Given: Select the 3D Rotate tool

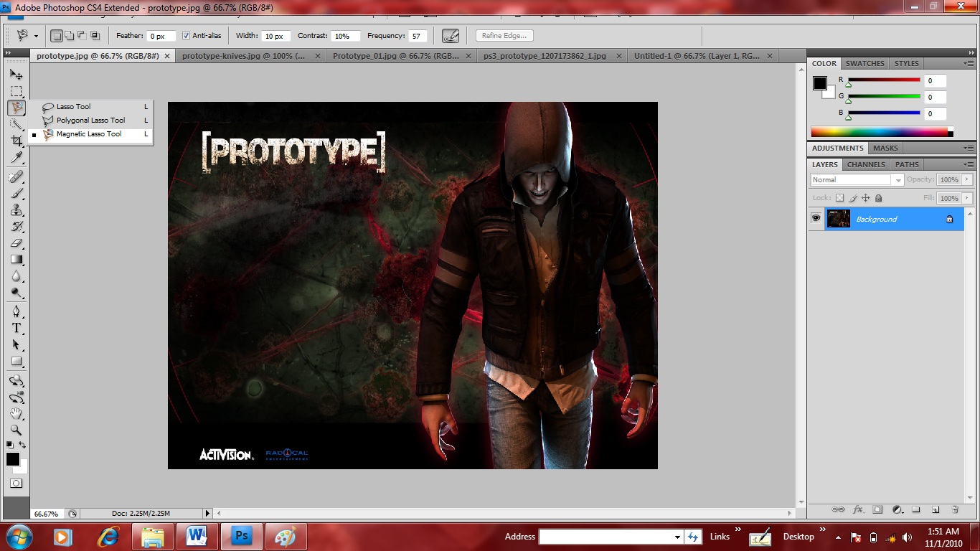Looking at the screenshot, I should [16, 381].
